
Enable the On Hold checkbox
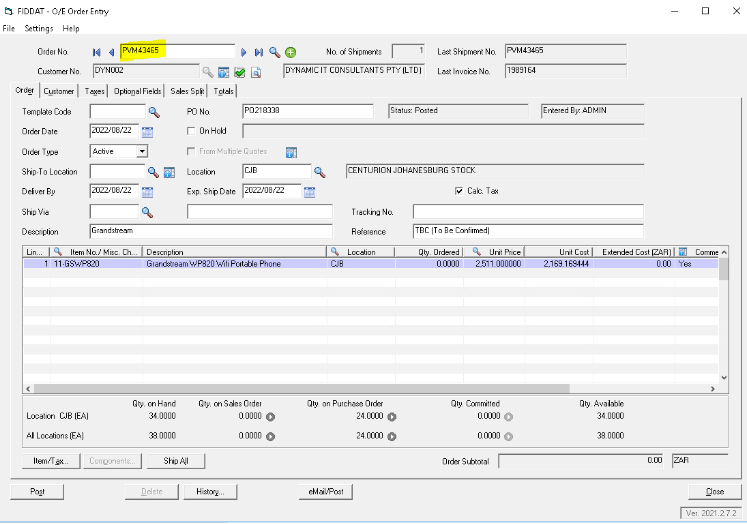point(192,131)
